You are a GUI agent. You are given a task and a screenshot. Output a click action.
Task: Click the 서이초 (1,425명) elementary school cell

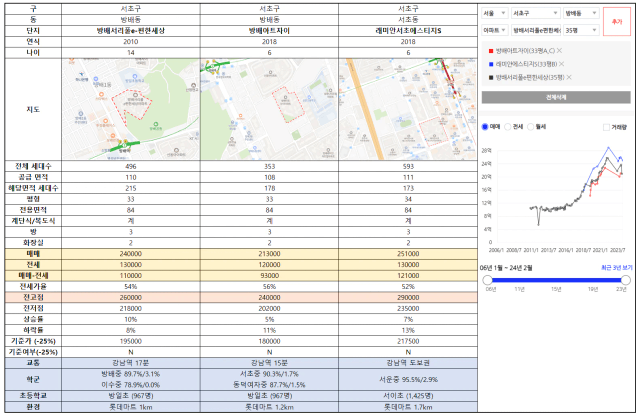(x=408, y=396)
